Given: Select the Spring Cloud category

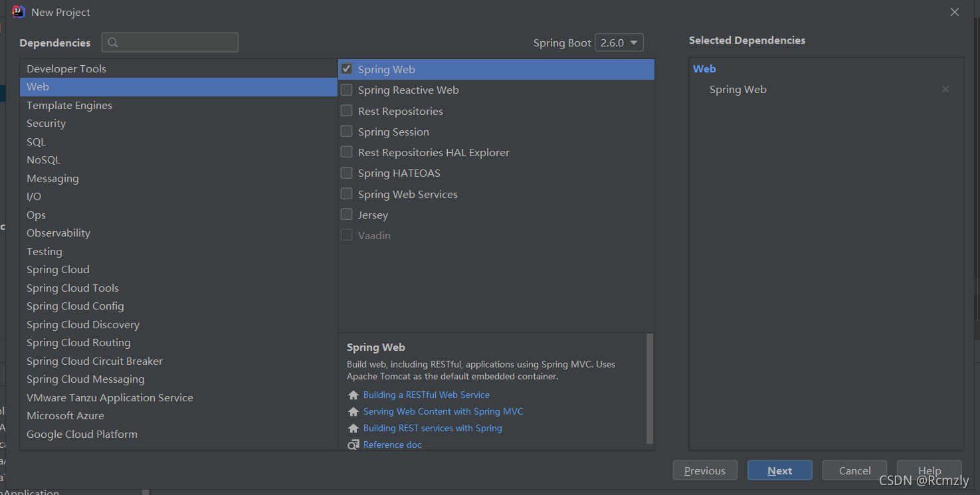Looking at the screenshot, I should tap(179, 270).
